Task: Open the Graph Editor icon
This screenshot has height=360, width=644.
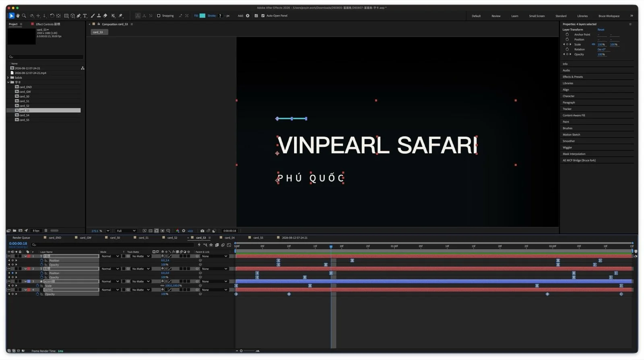Action: 229,245
